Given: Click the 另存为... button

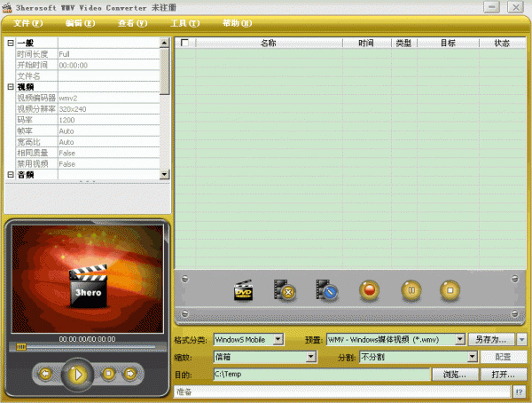Looking at the screenshot, I should (491, 339).
